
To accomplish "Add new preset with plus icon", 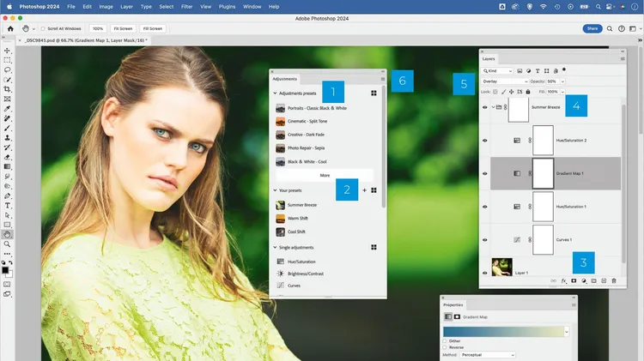I will 364,190.
